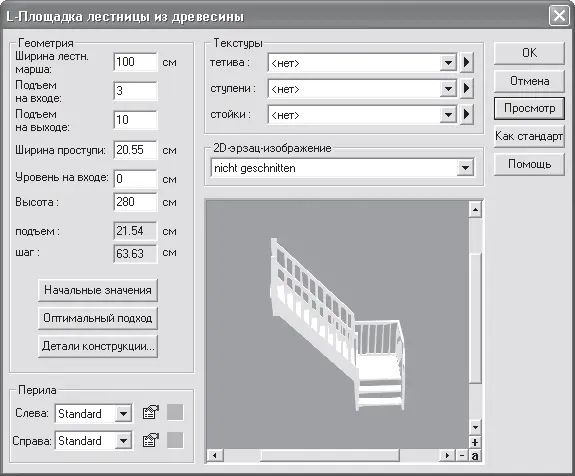Open the Слева railing dropdown
Screen dimensions: 575x476
point(123,414)
